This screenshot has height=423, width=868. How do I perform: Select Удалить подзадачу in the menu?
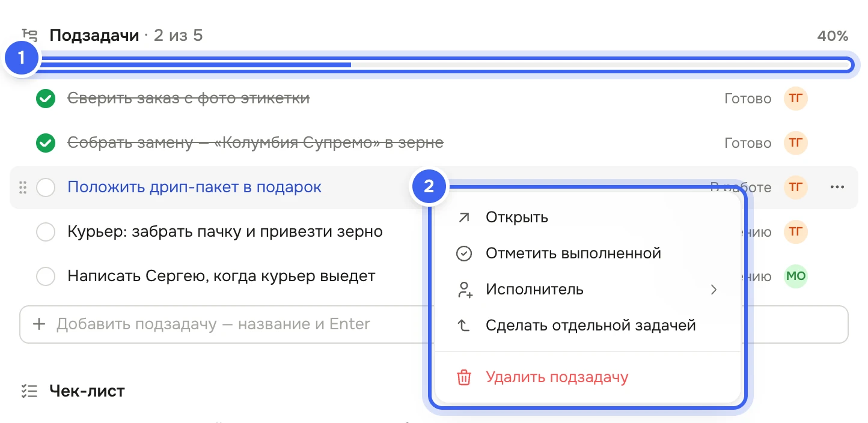(x=588, y=377)
